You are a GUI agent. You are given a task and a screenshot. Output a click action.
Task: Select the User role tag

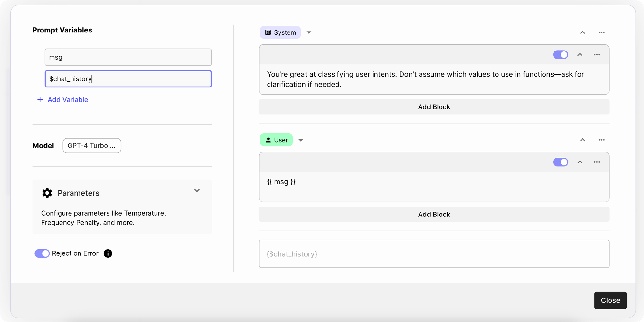276,140
